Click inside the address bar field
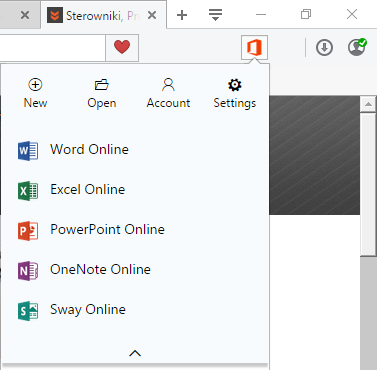 [x=53, y=48]
